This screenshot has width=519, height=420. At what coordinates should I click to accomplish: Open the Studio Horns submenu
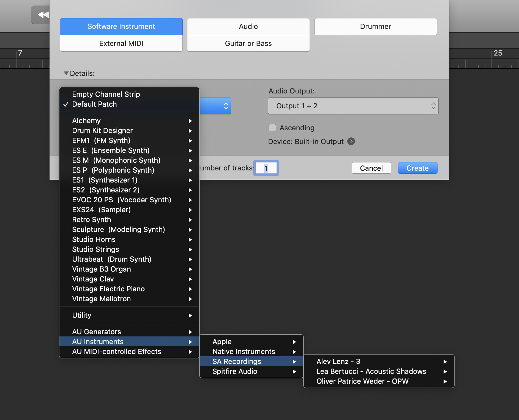coord(129,239)
